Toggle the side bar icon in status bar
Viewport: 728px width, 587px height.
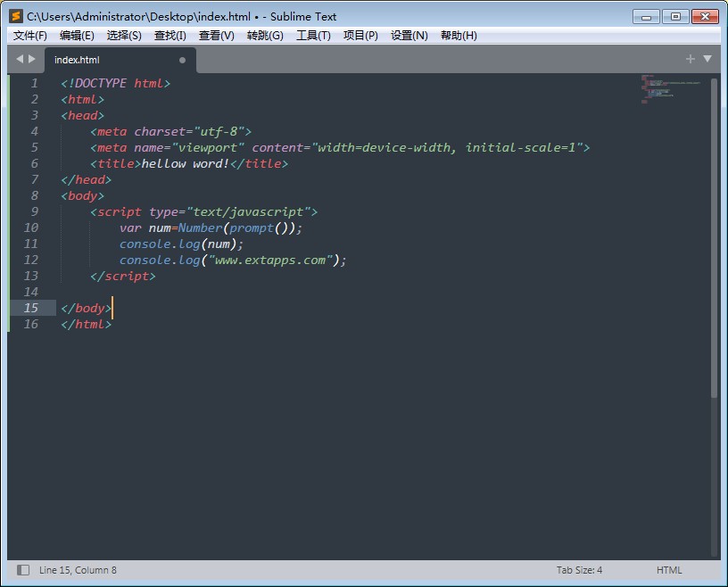23,570
